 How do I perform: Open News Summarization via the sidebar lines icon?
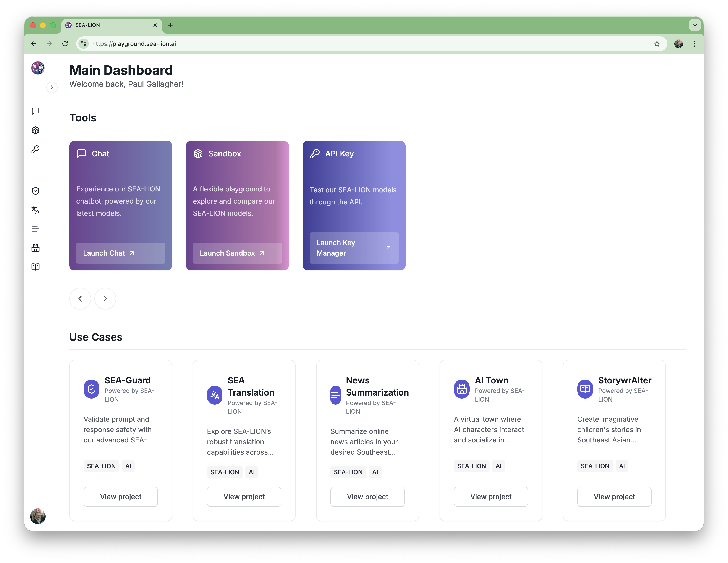[36, 229]
